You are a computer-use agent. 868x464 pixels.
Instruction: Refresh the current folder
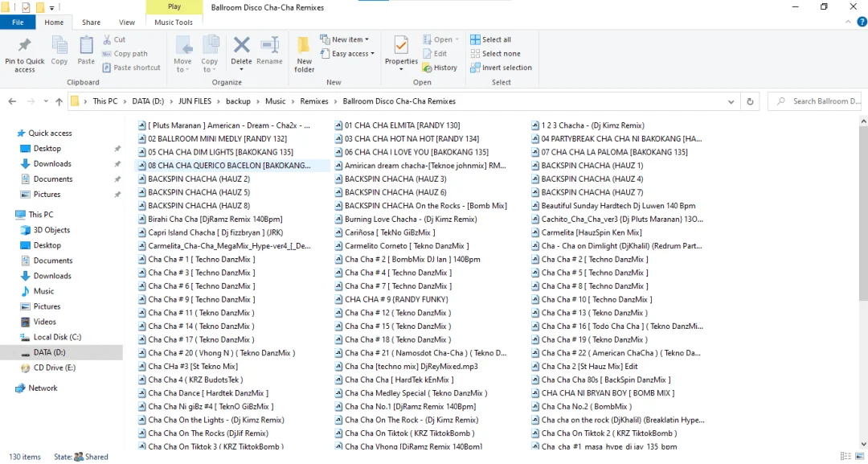[750, 101]
